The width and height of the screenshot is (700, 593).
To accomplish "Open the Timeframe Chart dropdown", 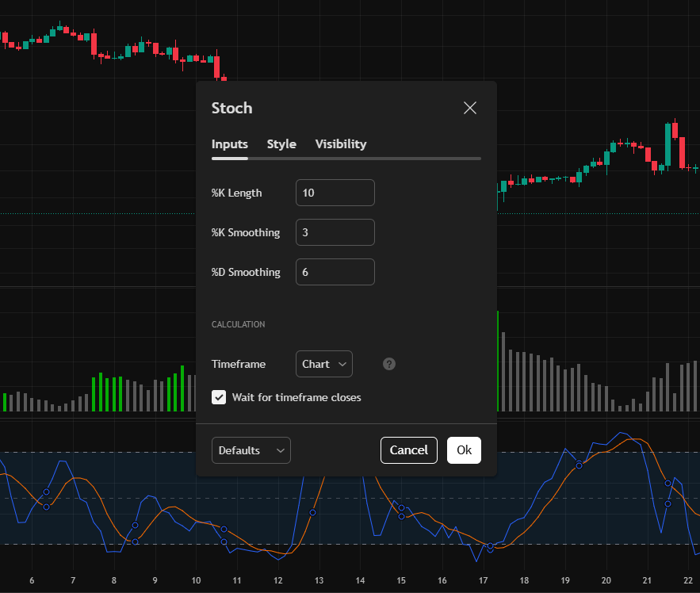I will click(x=324, y=364).
